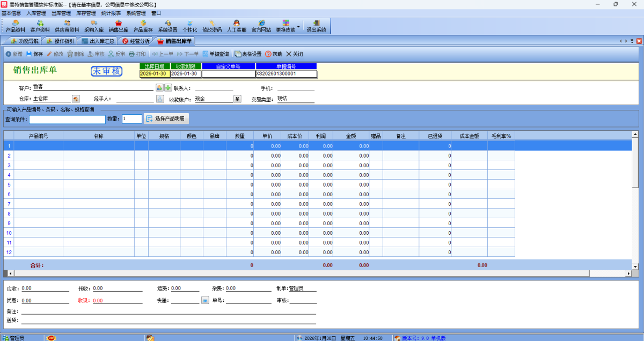644x341 pixels.
Task: Open the 快递 courier selector button
Action: [x=205, y=300]
